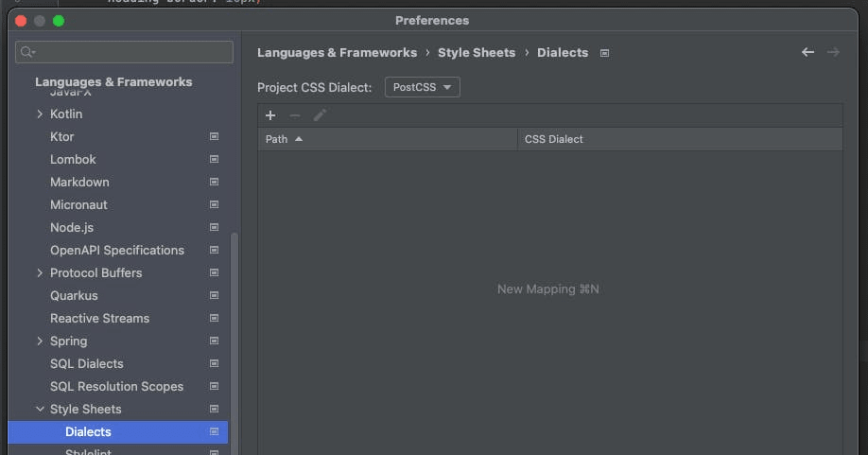This screenshot has width=868, height=455.
Task: Click the Languages & Frameworks tree header
Action: pyautogui.click(x=113, y=81)
